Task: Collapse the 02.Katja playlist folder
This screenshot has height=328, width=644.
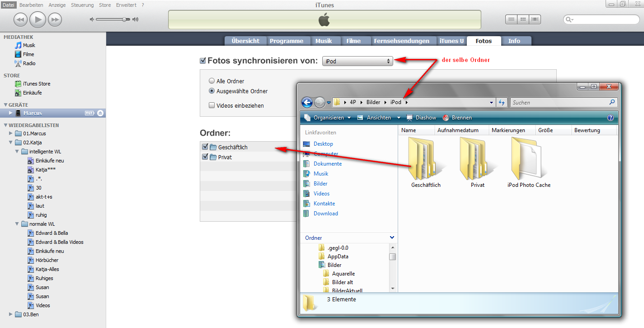Action: tap(11, 143)
